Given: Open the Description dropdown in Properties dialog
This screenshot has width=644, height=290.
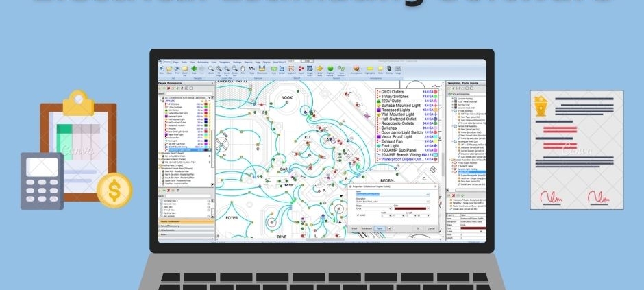Looking at the screenshot, I should (x=428, y=202).
